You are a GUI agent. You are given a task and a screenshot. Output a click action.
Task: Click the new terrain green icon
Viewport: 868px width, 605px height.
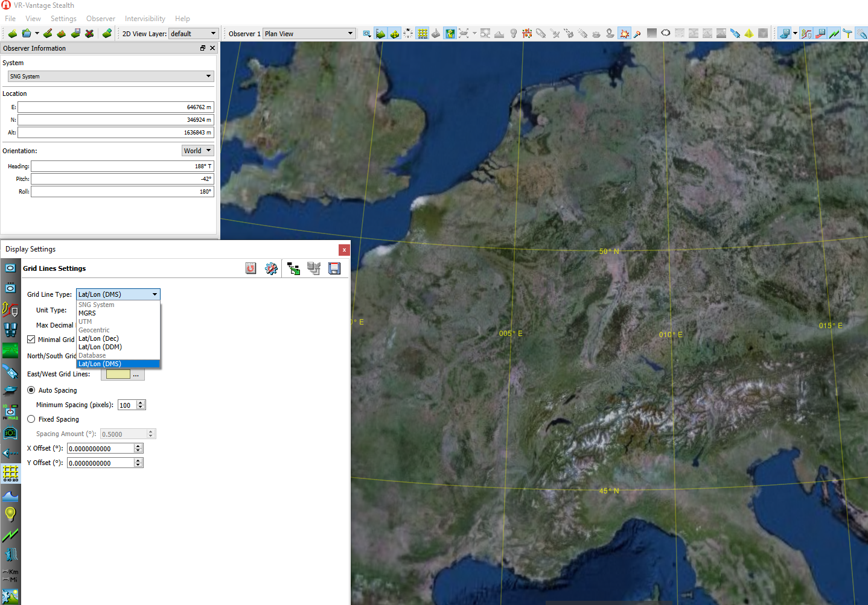coord(11,34)
